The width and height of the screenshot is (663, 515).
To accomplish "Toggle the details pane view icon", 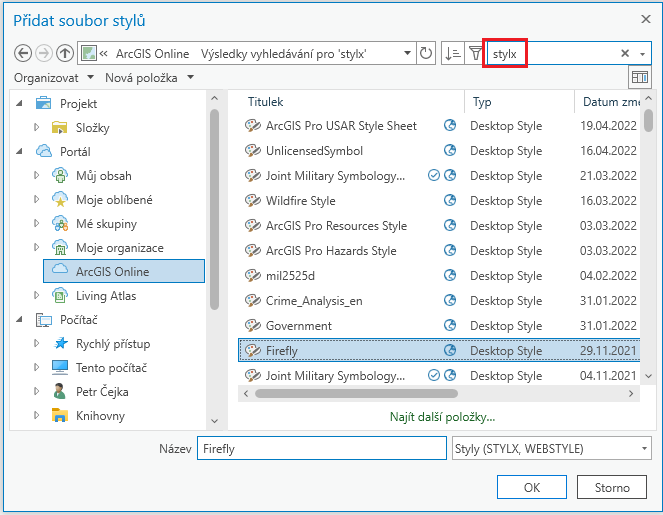I will pyautogui.click(x=639, y=77).
